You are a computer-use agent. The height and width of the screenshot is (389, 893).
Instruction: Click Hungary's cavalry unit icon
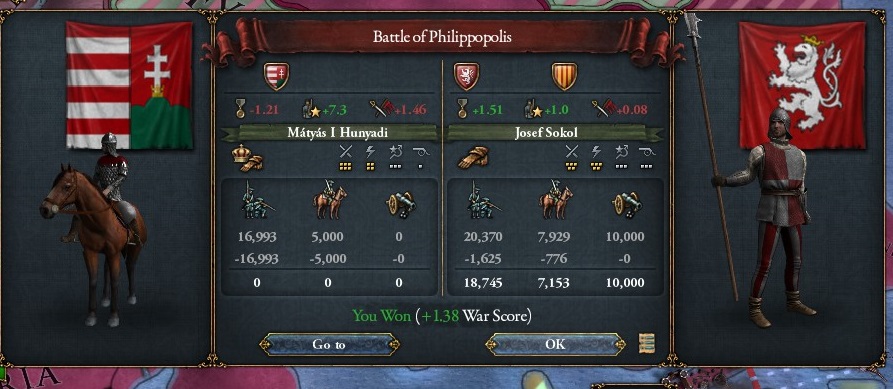coord(329,200)
